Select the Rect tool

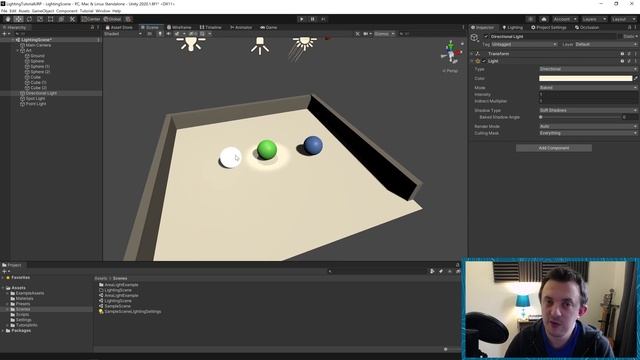point(51,19)
